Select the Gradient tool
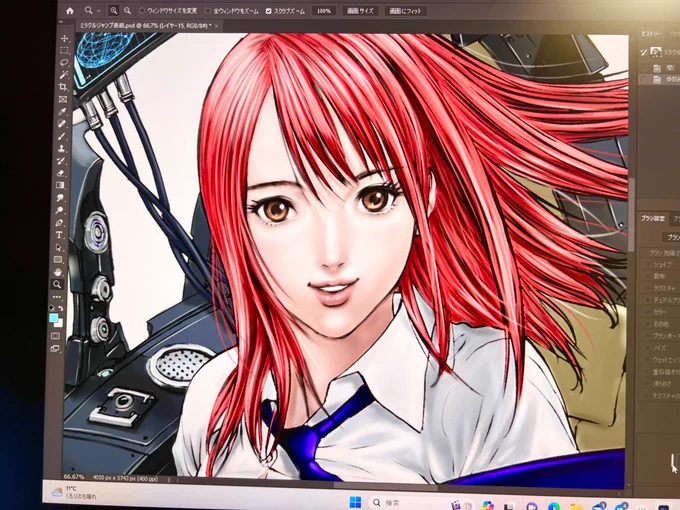This screenshot has width=680, height=510. click(x=60, y=185)
